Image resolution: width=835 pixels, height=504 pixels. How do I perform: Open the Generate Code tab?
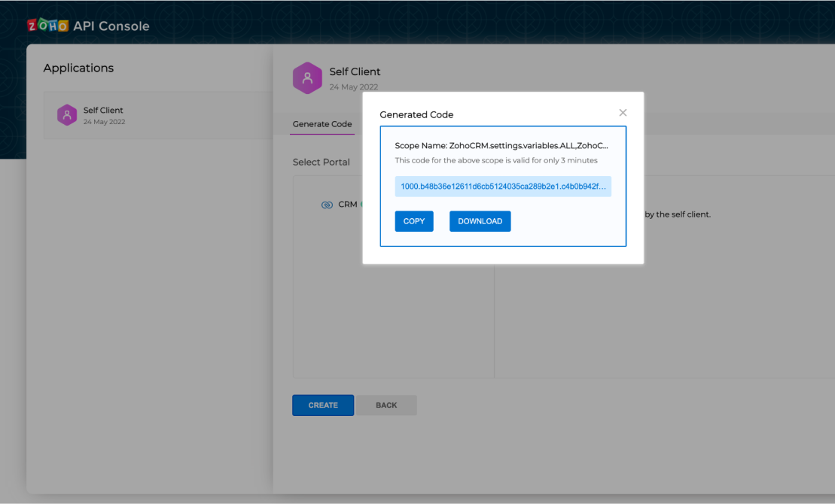point(322,124)
